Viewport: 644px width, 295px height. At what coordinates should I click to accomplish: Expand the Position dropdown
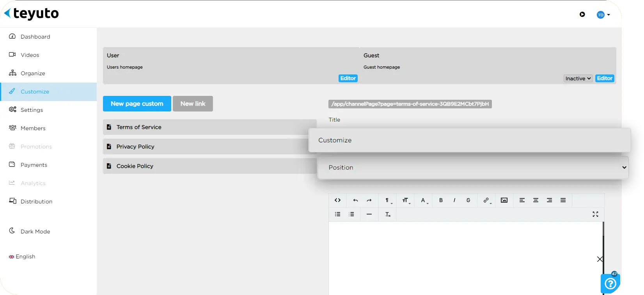point(473,168)
